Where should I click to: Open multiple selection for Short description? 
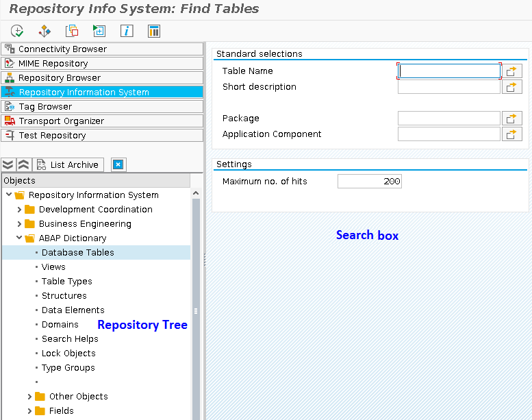[511, 87]
